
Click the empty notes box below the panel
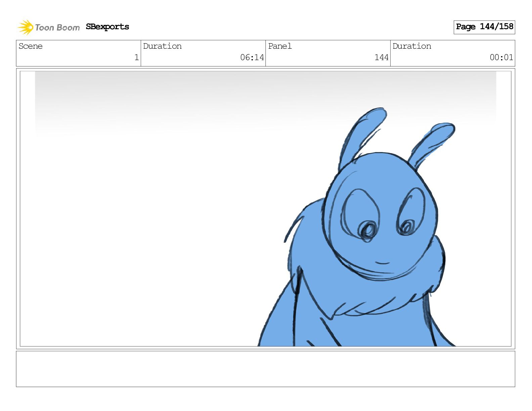[265, 369]
